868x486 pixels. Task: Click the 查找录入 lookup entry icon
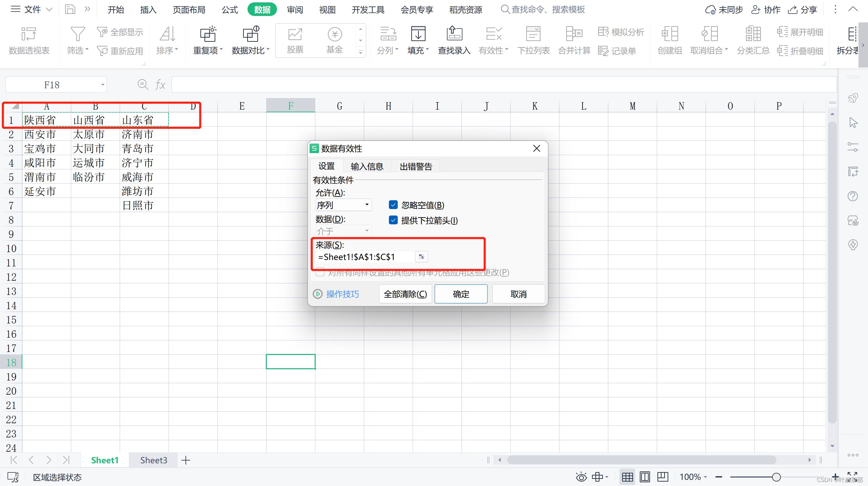(454, 34)
